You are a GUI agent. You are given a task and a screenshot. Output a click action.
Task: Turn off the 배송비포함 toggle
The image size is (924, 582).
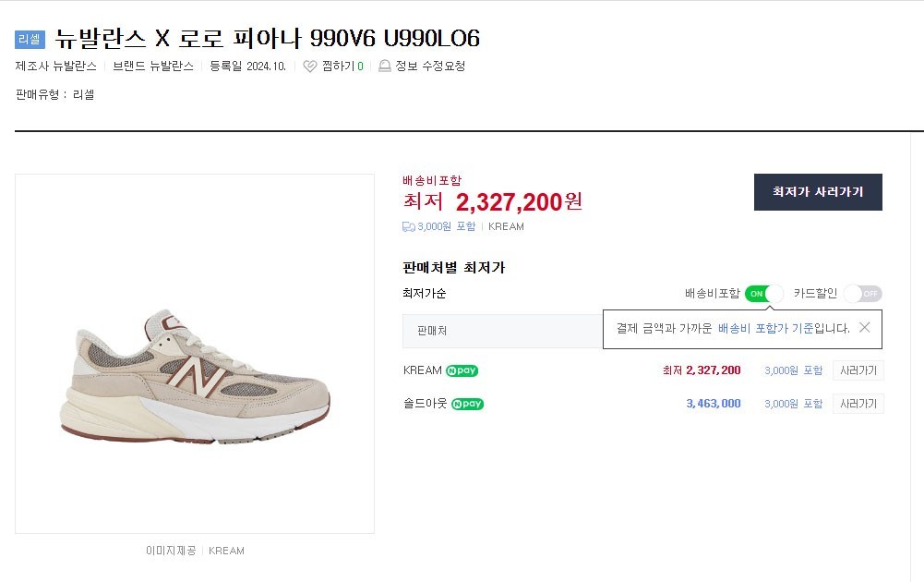(x=763, y=294)
